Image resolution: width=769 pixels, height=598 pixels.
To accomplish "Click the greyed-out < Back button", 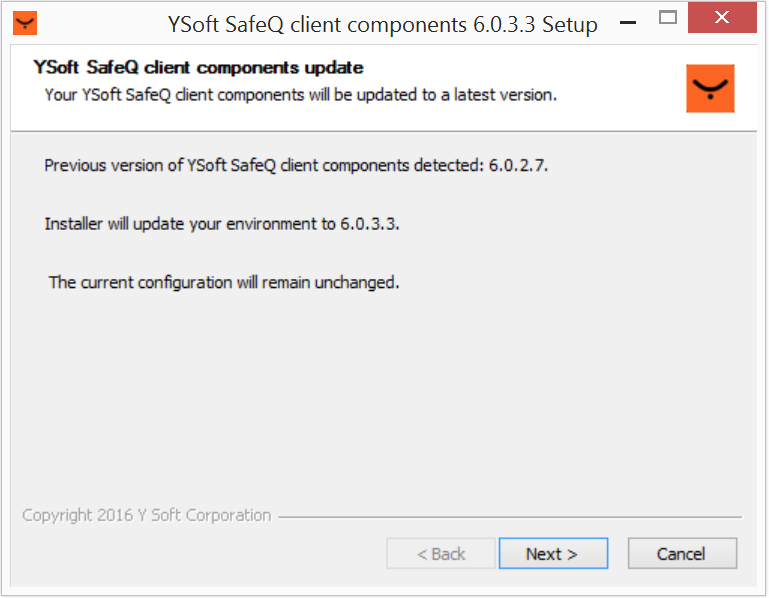I will 441,553.
